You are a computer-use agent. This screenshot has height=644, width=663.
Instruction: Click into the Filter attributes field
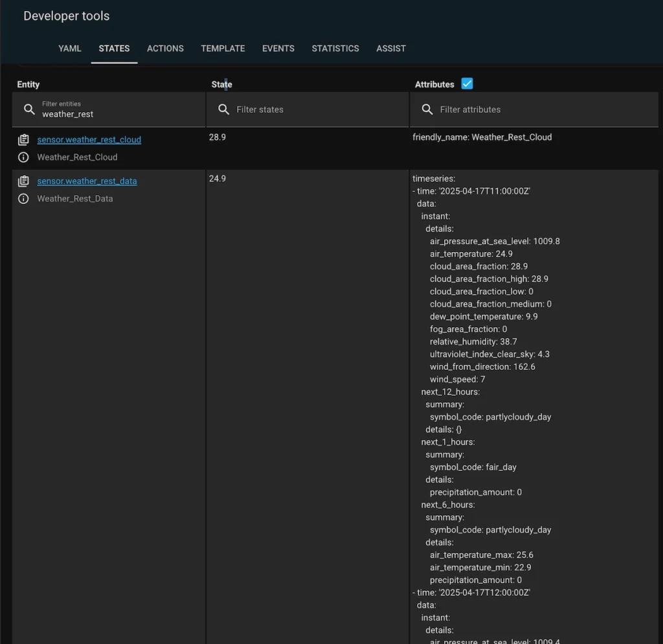pos(544,109)
